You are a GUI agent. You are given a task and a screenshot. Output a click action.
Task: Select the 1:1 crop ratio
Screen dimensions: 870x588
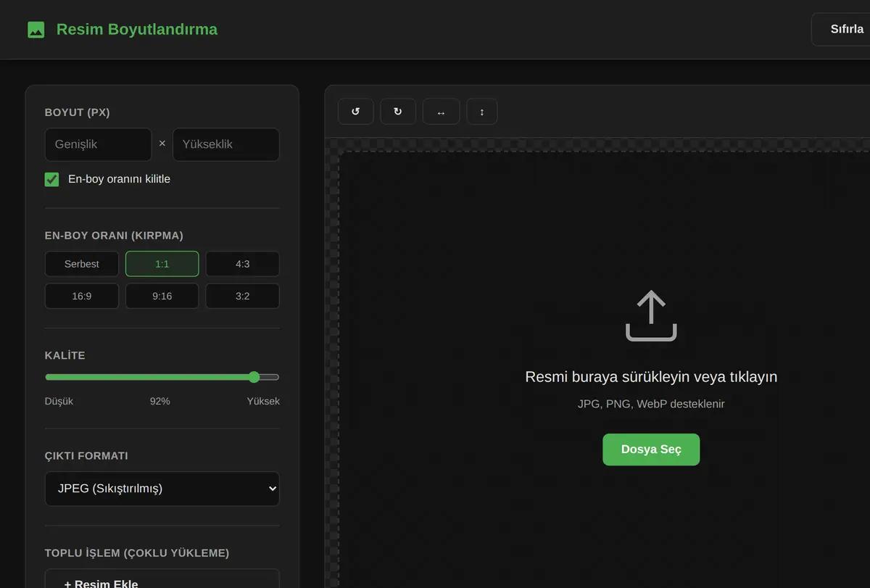[x=162, y=264]
